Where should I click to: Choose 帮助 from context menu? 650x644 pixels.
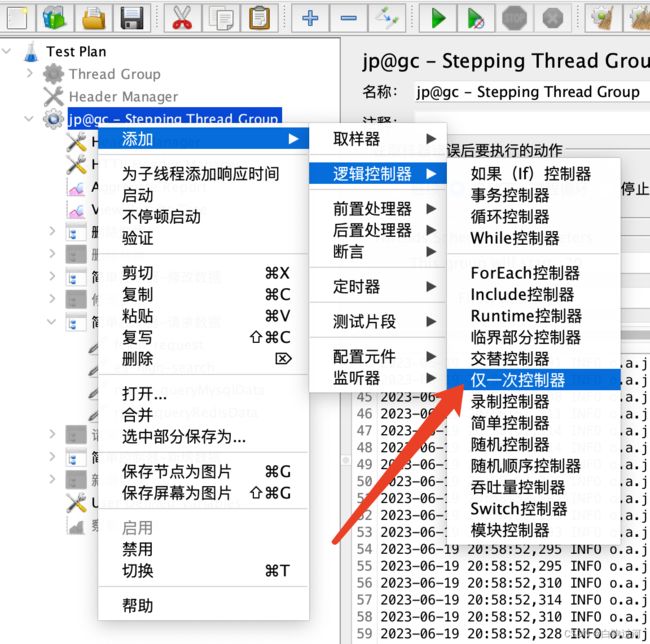(x=203, y=606)
